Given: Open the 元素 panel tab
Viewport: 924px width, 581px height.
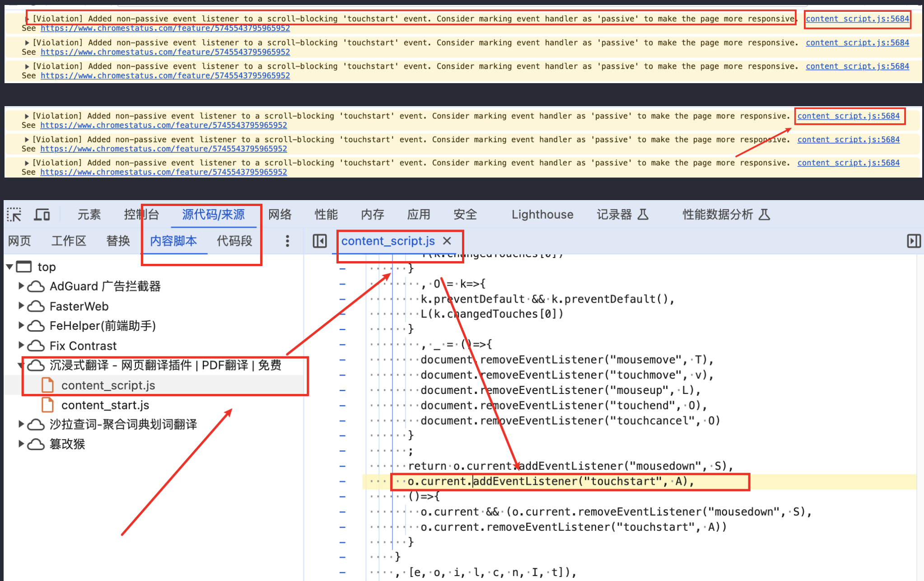Looking at the screenshot, I should pos(89,215).
